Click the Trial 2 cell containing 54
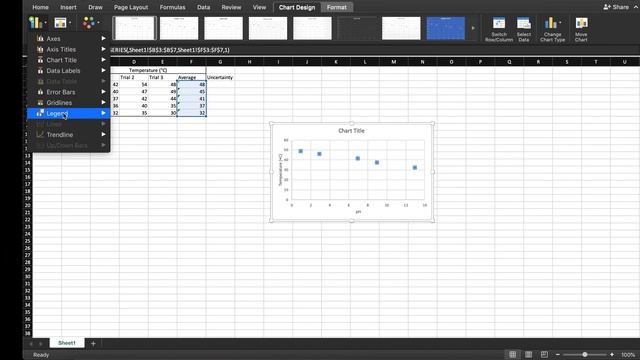 [134, 84]
